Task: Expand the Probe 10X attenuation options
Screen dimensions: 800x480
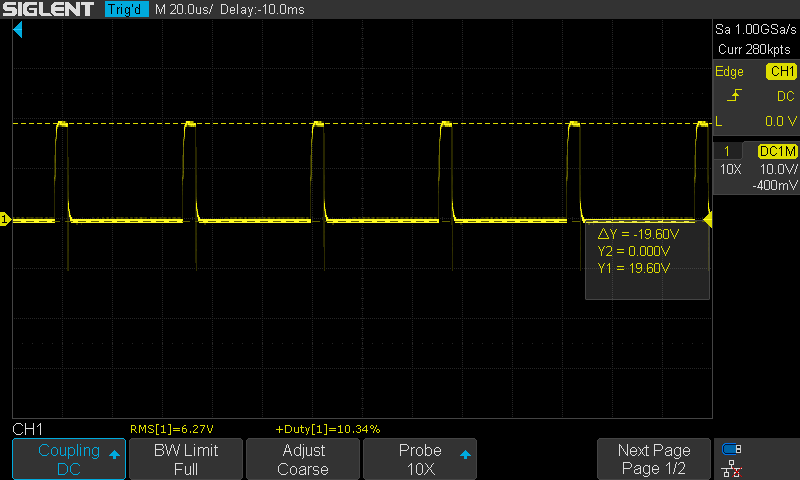Action: pyautogui.click(x=419, y=459)
